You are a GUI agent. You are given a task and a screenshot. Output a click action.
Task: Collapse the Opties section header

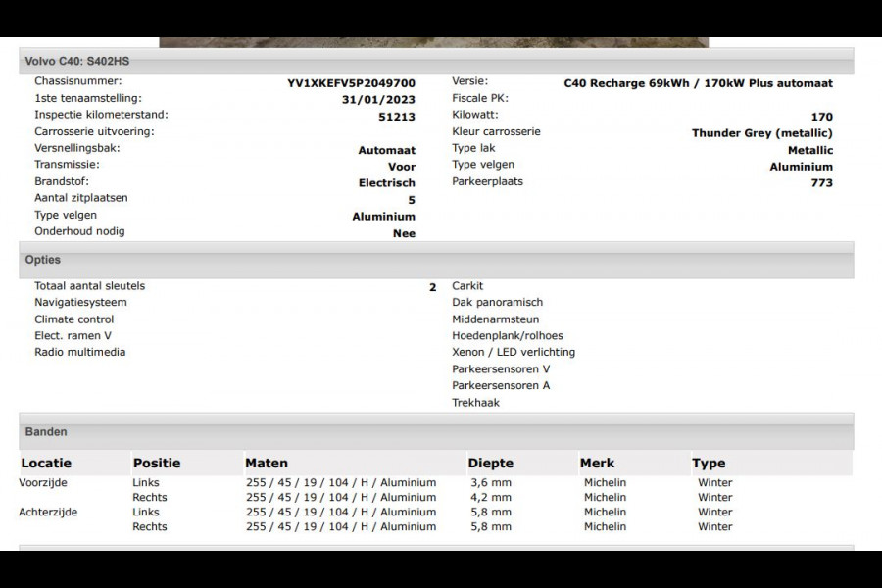pyautogui.click(x=43, y=261)
